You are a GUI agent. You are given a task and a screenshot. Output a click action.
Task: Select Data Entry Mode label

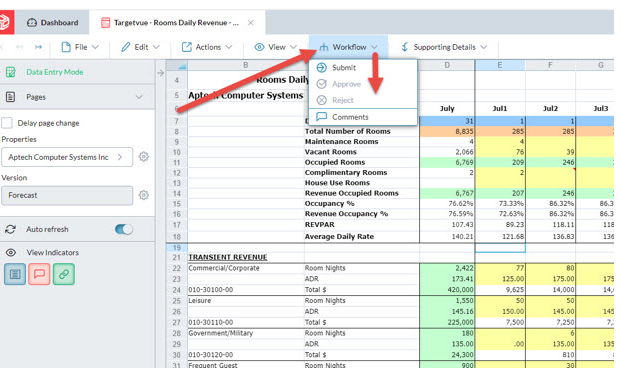(55, 72)
